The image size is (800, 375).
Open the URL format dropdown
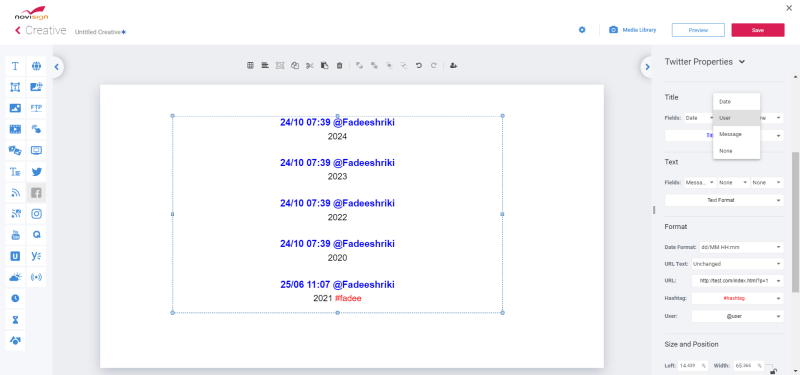tap(737, 281)
